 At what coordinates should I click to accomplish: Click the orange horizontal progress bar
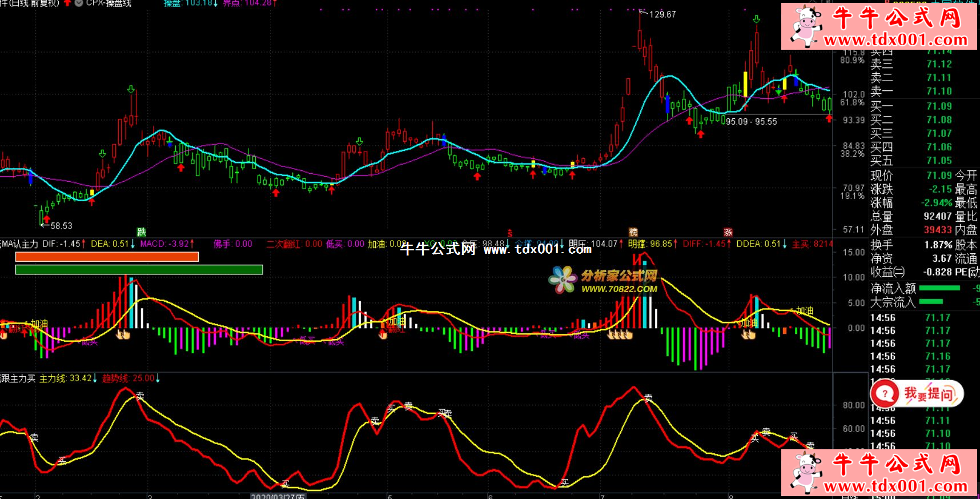coord(107,257)
